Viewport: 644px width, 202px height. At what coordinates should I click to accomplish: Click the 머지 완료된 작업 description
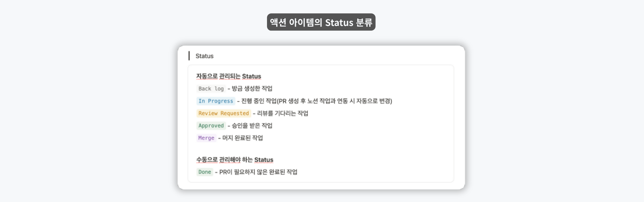[x=242, y=138]
